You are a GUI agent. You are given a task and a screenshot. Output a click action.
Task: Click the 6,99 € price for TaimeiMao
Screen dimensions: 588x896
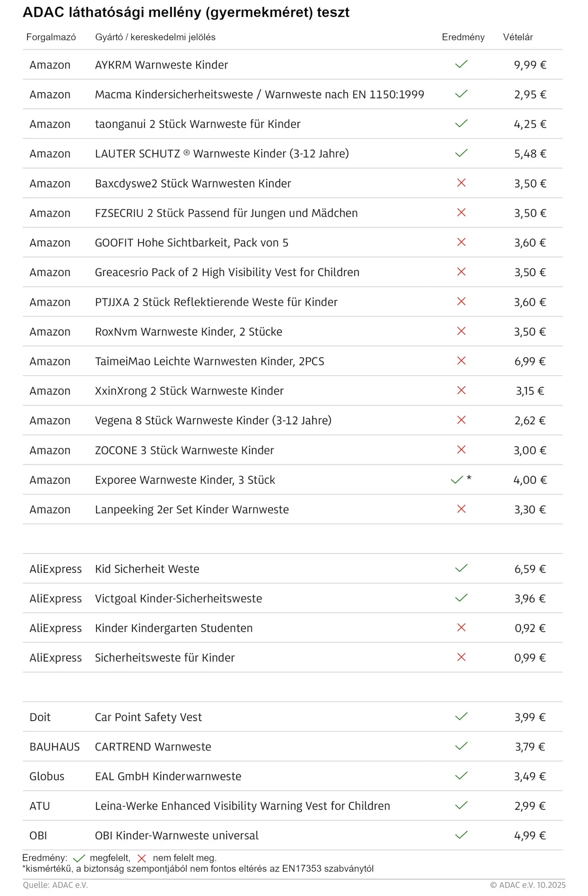click(530, 361)
